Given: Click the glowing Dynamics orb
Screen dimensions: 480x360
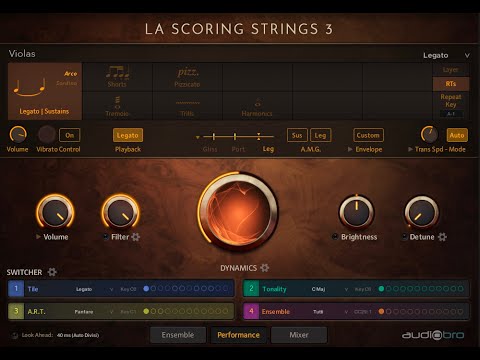Looking at the screenshot, I should click(239, 212).
